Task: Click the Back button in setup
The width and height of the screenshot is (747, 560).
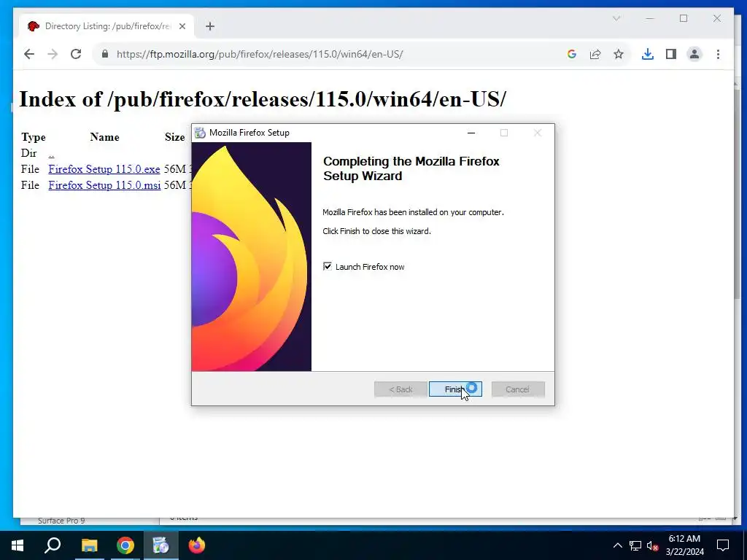Action: 400,389
